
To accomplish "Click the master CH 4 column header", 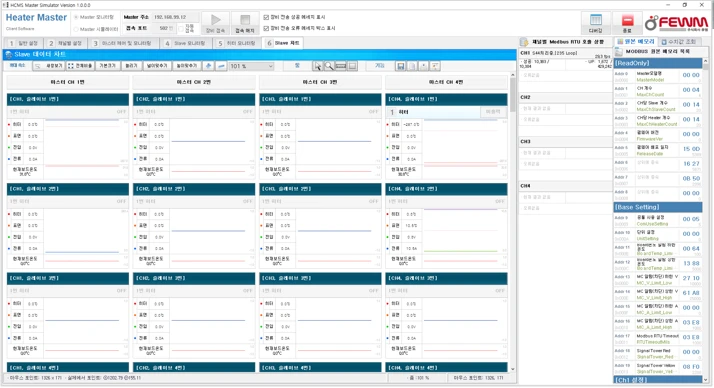I will [446, 82].
